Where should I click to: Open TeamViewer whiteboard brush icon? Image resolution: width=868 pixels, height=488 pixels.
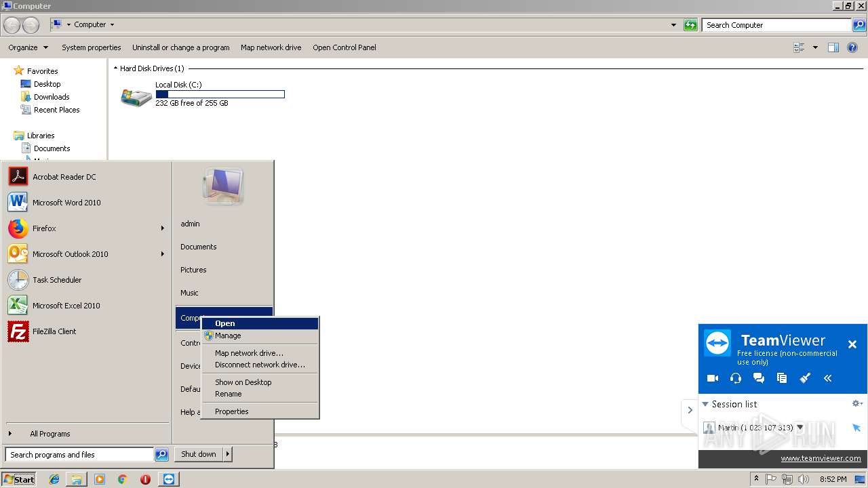805,378
